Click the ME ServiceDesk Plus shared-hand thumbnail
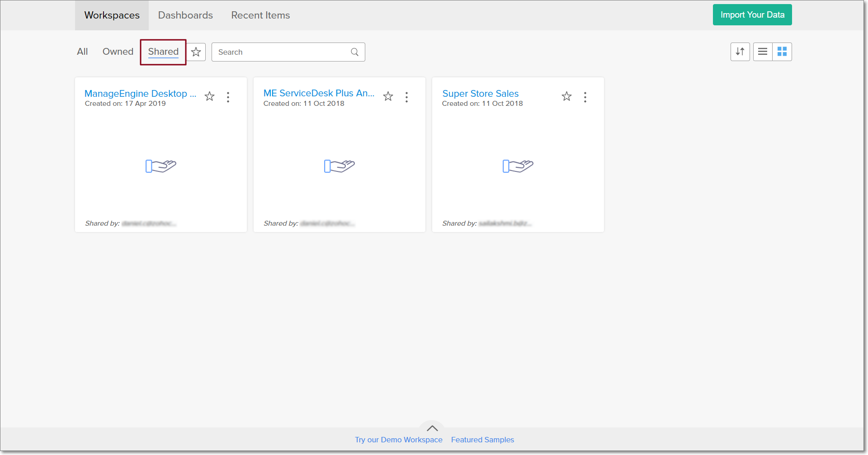868x455 pixels. click(x=340, y=166)
